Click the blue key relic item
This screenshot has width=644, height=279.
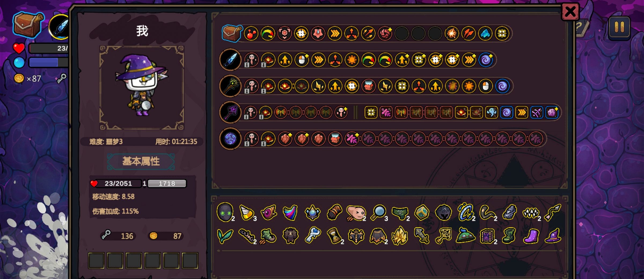click(313, 235)
